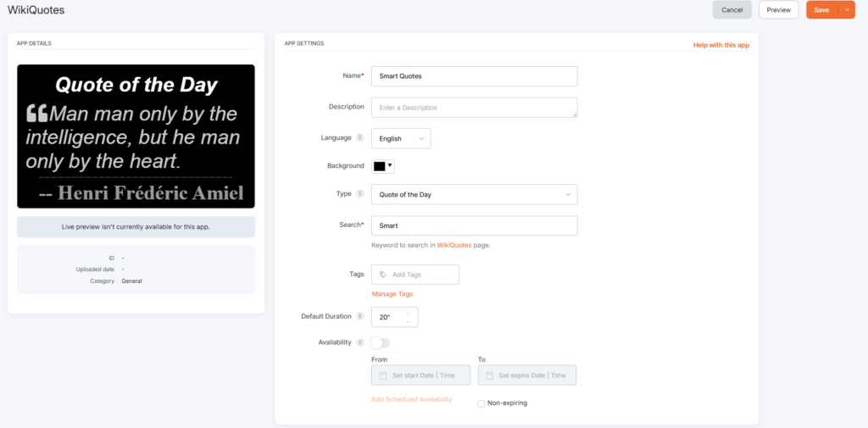Click the calendar icon in start date field

383,375
